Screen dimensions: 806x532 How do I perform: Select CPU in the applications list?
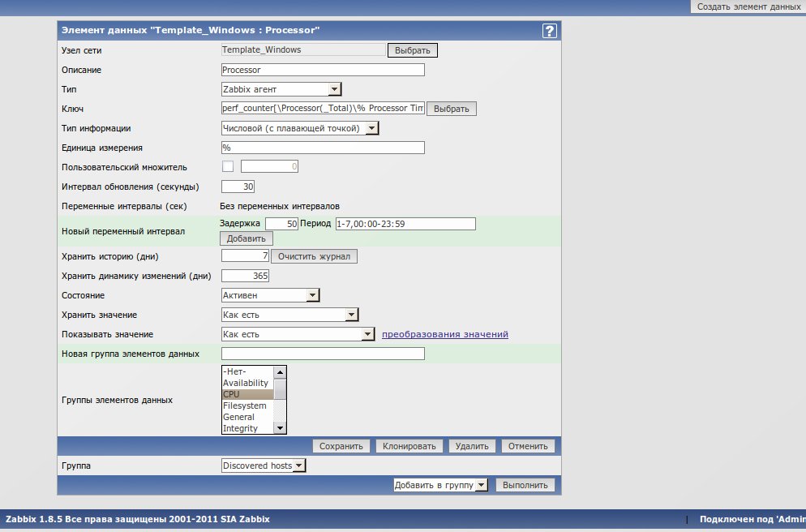[x=247, y=394]
